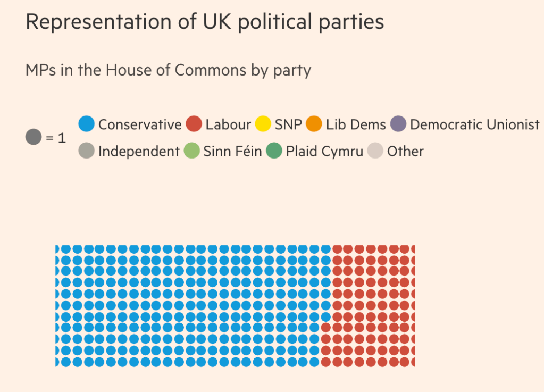Click the SNP yellow legend dot

point(263,124)
